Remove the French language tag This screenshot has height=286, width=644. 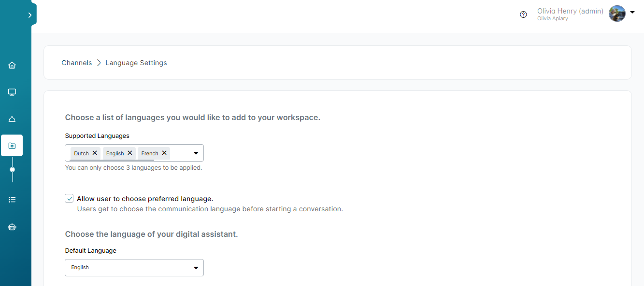pyautogui.click(x=164, y=153)
